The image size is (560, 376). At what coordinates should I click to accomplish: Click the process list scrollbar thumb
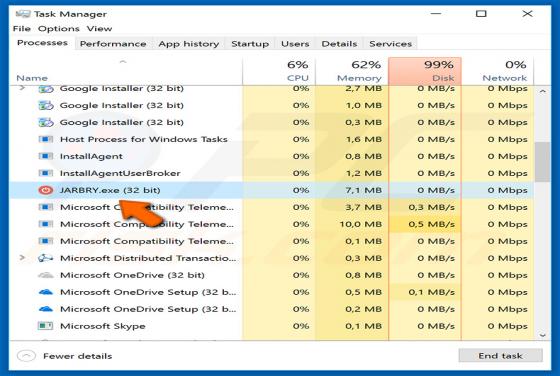click(542, 162)
